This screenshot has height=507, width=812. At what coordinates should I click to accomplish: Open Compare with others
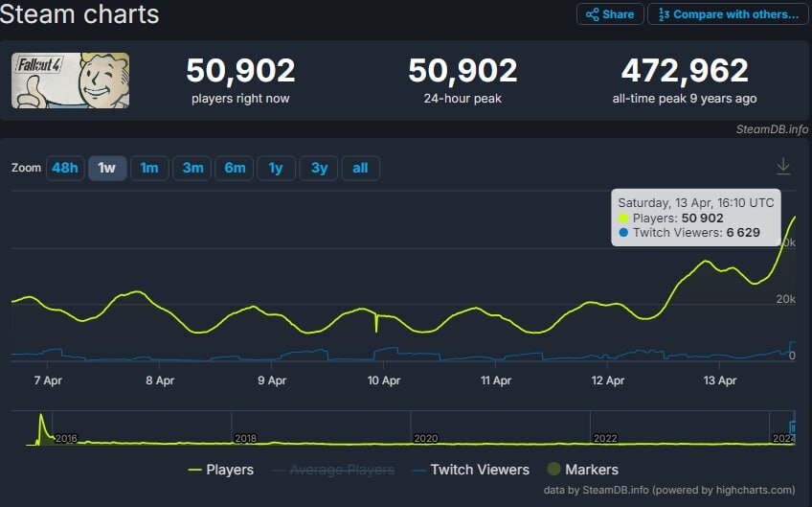(728, 14)
